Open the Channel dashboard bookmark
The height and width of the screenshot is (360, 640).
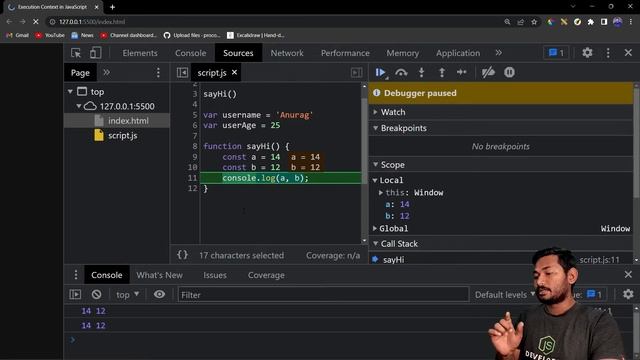(x=129, y=36)
